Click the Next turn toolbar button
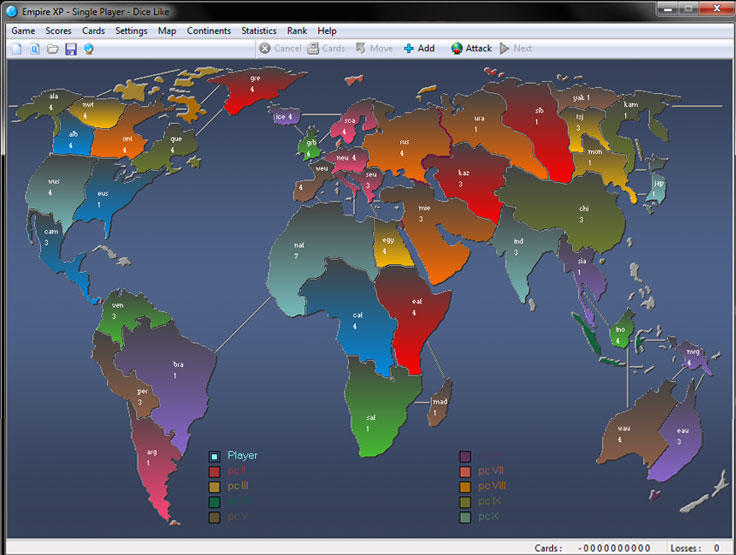This screenshot has width=736, height=555. tap(516, 48)
